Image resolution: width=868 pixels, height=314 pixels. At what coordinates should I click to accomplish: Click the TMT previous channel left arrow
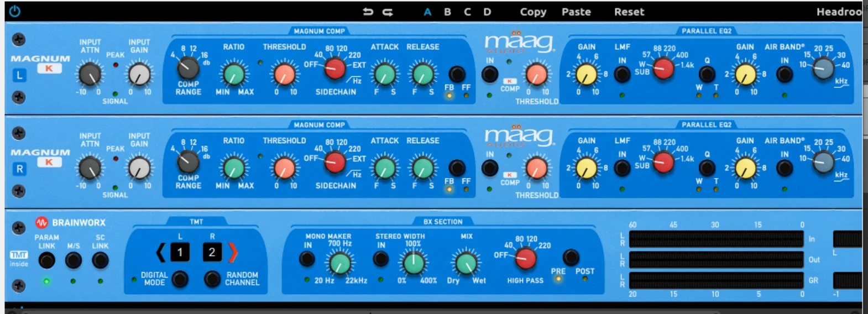coord(161,253)
